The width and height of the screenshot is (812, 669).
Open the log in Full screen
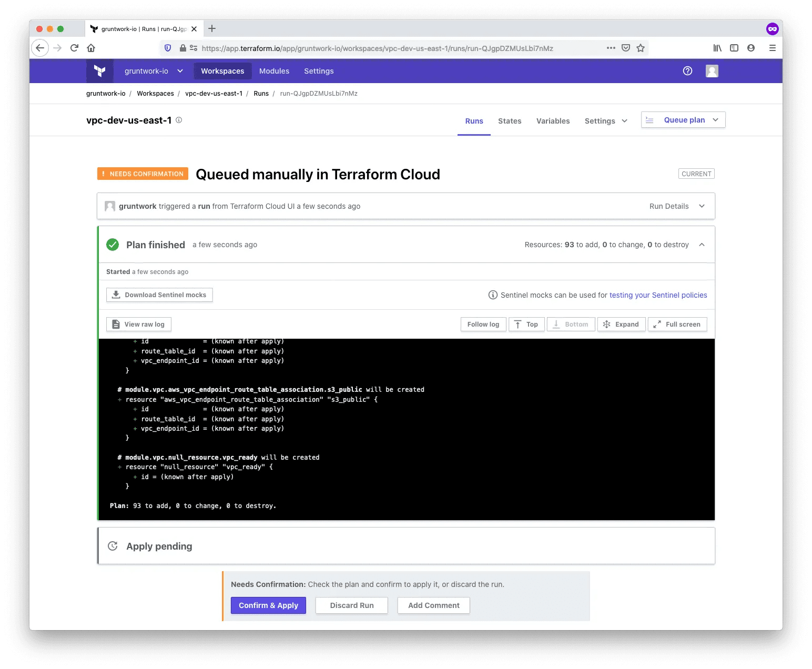(677, 325)
